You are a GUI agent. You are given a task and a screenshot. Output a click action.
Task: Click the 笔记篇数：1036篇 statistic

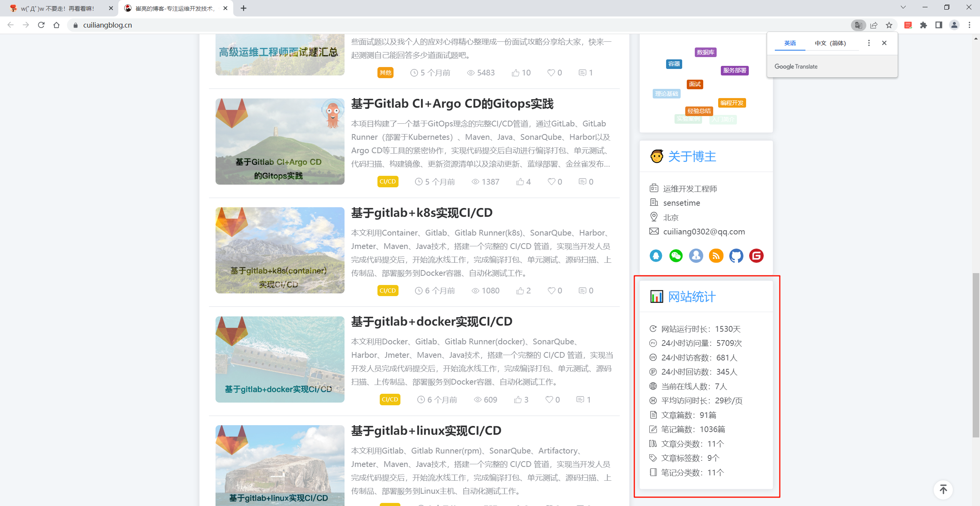tap(688, 429)
